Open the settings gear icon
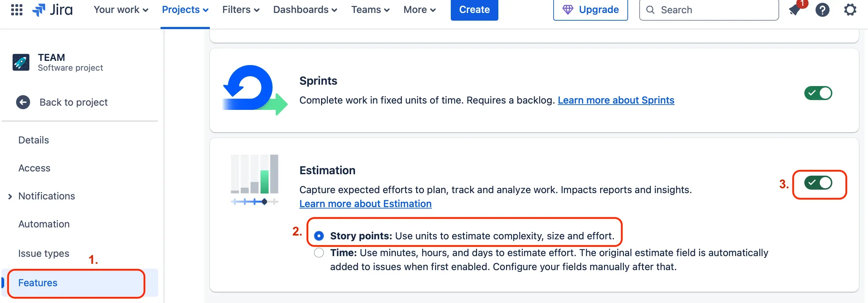The image size is (868, 303). (x=850, y=9)
